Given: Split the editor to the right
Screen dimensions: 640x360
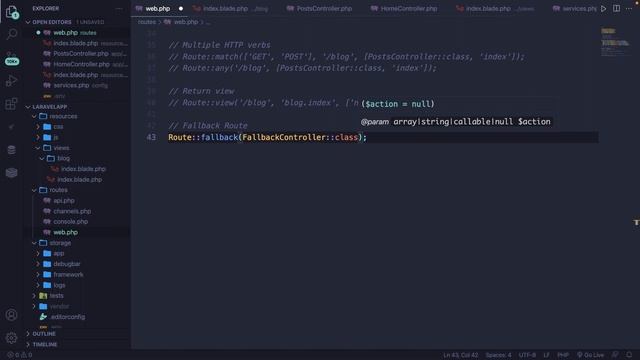Looking at the screenshot, I should pyautogui.click(x=616, y=9).
